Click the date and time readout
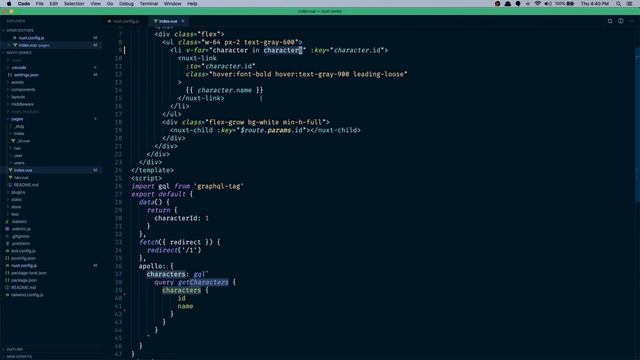The width and height of the screenshot is (640, 360). click(x=595, y=4)
